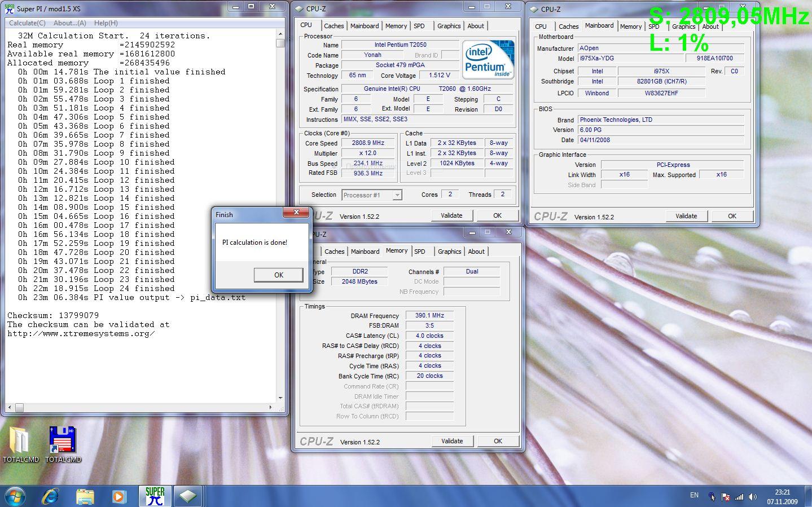The width and height of the screenshot is (812, 507).
Task: Click the Rated FSB value 936.3 MHz
Action: coord(368,173)
